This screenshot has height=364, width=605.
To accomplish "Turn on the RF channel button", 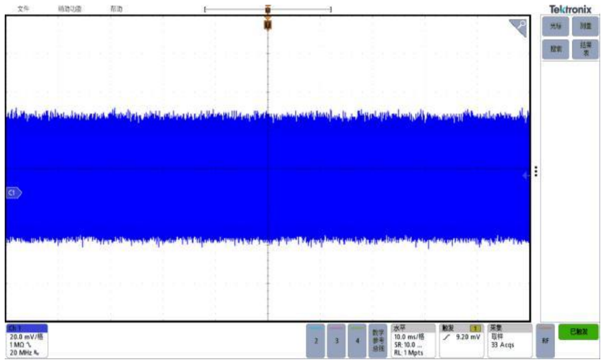I will [x=545, y=341].
